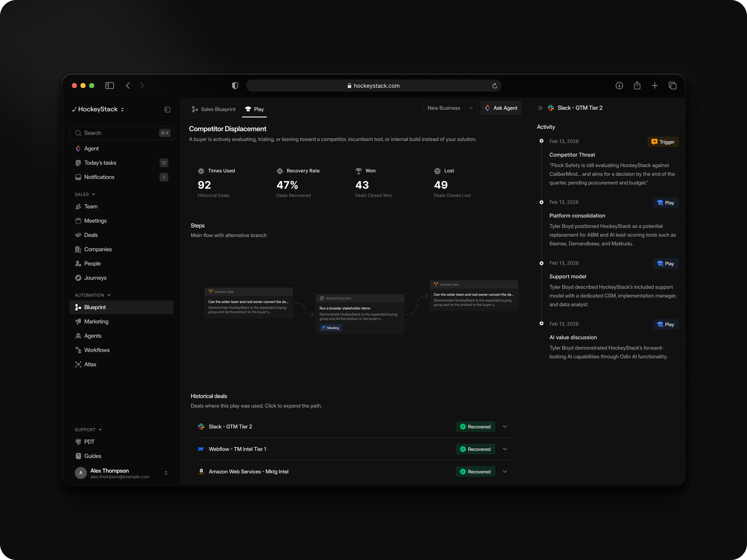Click the Recovery Rate badge icon
The width and height of the screenshot is (747, 560).
tap(280, 171)
